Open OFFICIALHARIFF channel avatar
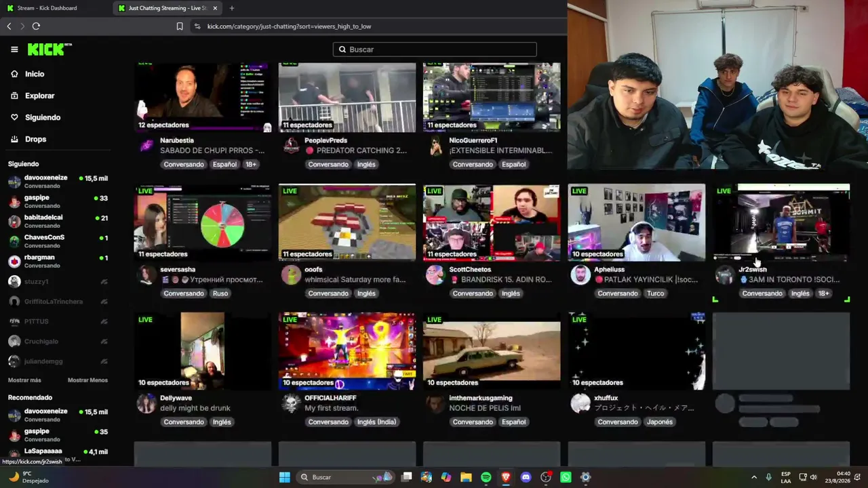 [291, 403]
